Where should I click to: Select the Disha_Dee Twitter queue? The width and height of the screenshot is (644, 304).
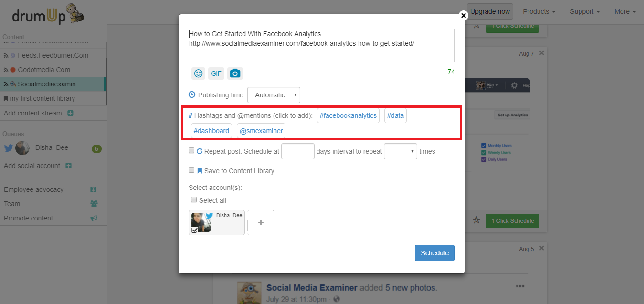pyautogui.click(x=53, y=148)
